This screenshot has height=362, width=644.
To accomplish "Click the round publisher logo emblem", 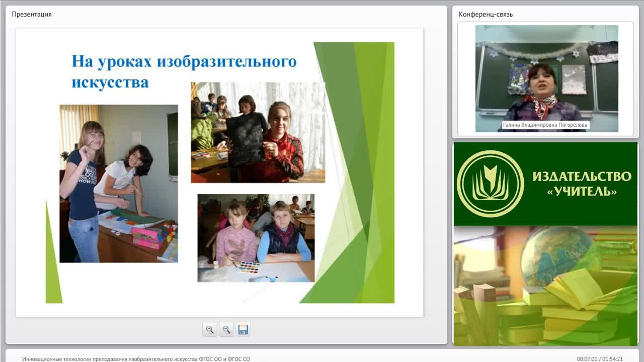I will tap(490, 184).
